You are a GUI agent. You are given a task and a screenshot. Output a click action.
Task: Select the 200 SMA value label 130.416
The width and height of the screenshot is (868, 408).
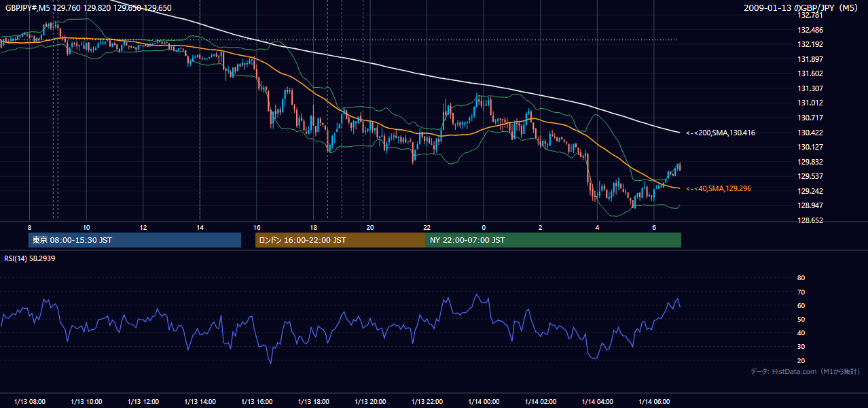point(721,133)
